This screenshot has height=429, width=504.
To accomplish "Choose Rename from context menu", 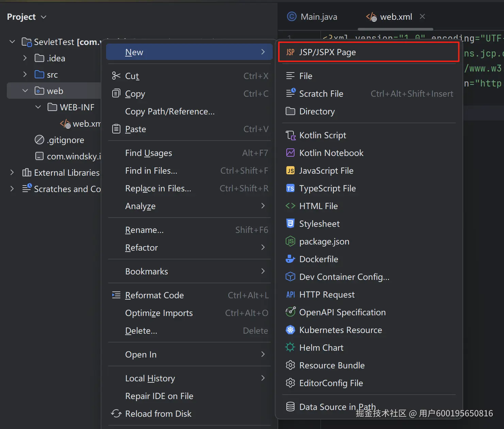I will 189,230.
